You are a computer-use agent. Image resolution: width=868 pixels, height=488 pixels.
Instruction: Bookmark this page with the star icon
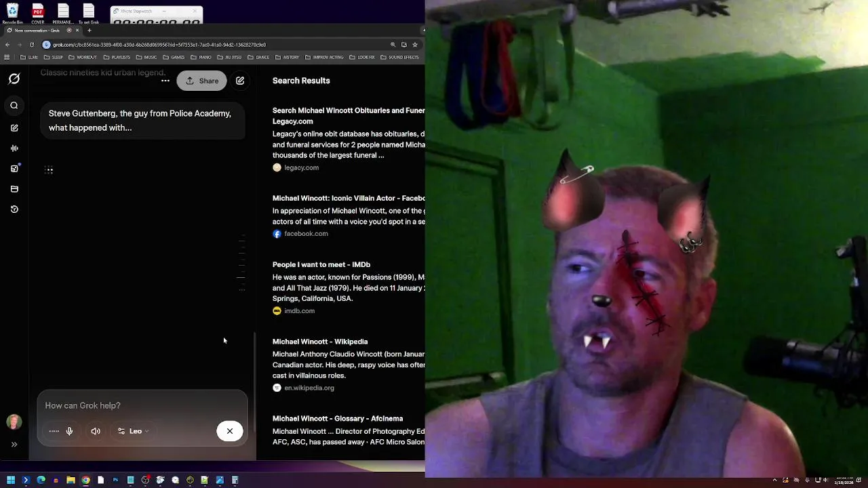(x=415, y=45)
